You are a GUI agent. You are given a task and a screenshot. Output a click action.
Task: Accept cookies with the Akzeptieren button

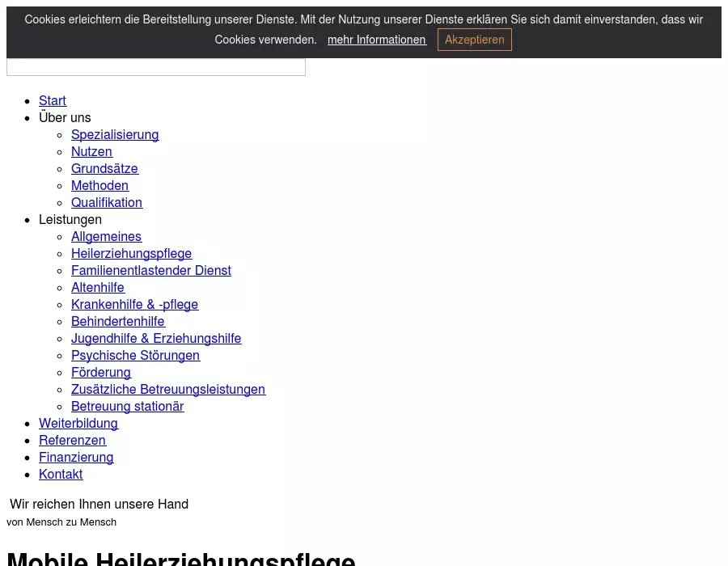(x=474, y=40)
